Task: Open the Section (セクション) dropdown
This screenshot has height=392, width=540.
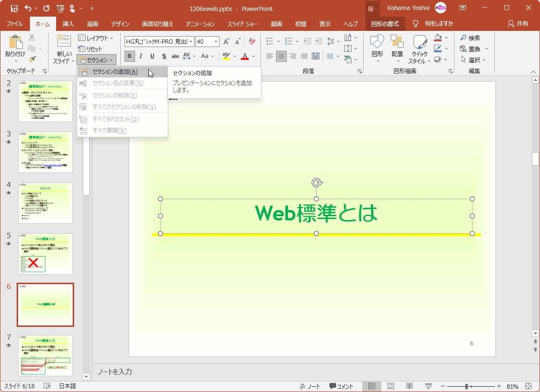Action: [x=96, y=60]
